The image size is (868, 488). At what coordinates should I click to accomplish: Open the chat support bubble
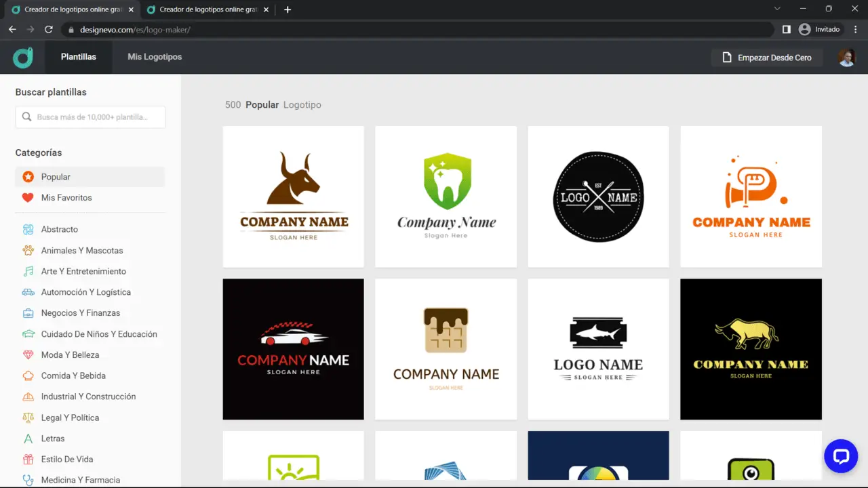click(841, 456)
